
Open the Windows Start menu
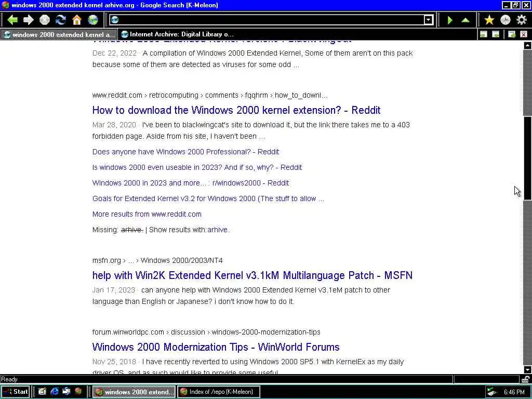click(15, 392)
